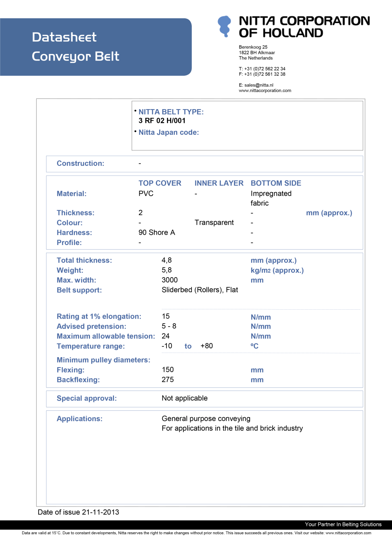The image size is (392, 536).
Task: Select the fax number "F: +31 (0)72 561 32 38"
Action: click(x=262, y=74)
